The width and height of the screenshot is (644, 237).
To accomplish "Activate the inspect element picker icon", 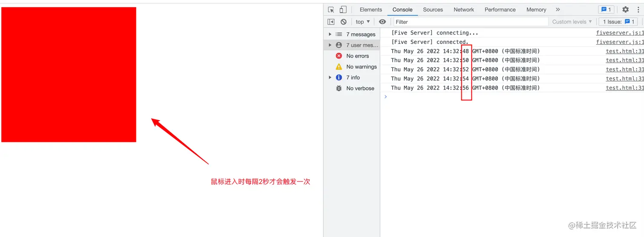I will [331, 9].
